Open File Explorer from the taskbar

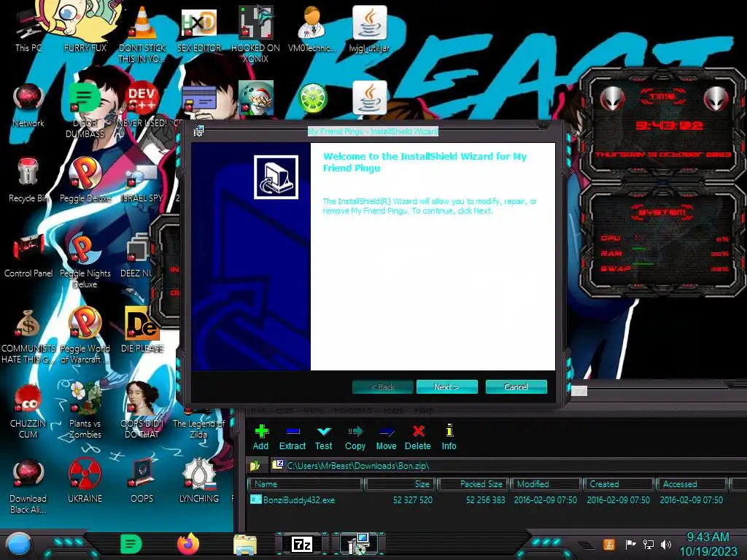tap(245, 544)
